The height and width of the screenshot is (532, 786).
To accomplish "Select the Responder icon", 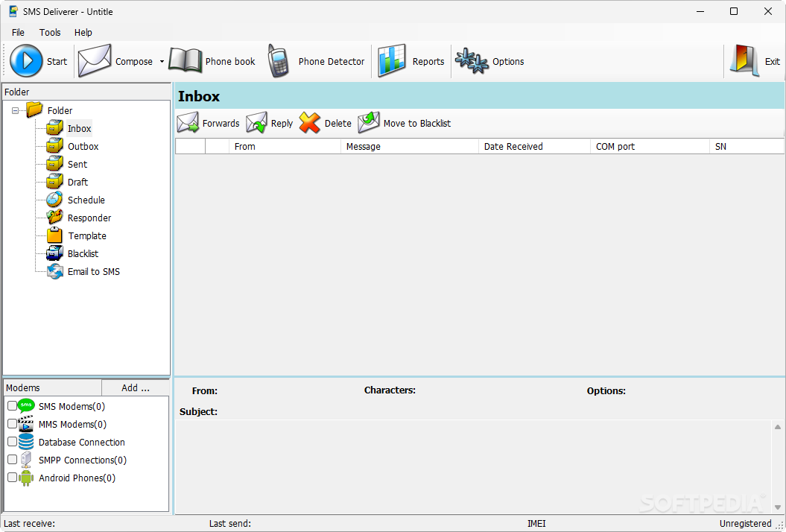I will coord(54,218).
